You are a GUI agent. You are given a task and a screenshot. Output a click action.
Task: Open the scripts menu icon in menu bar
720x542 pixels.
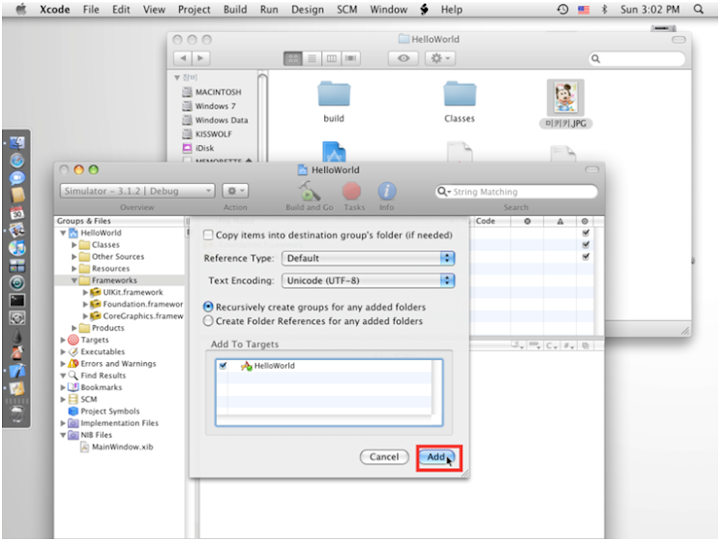424,9
